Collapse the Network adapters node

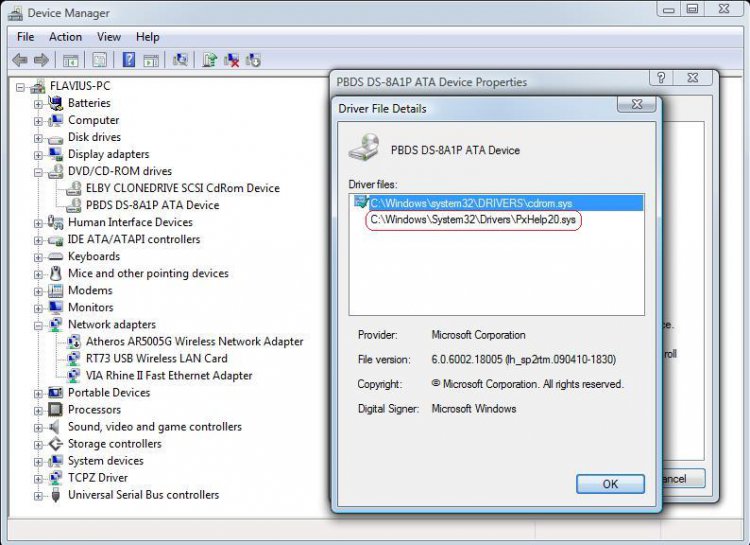point(38,325)
